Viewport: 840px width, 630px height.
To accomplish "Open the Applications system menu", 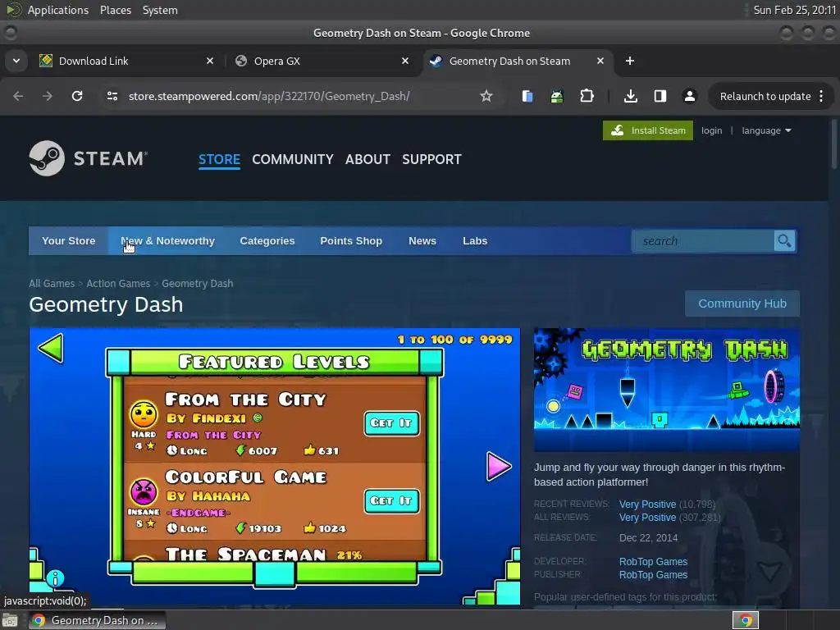I will coord(58,10).
